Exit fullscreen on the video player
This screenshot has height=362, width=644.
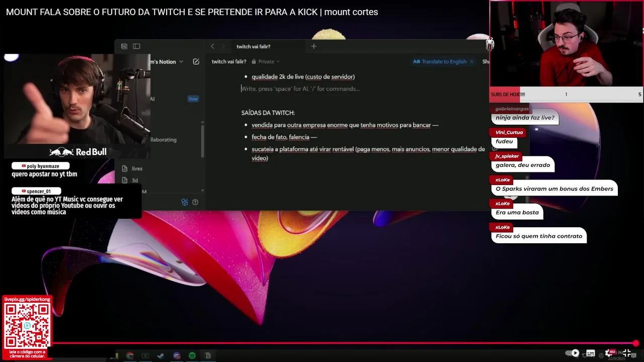(627, 353)
